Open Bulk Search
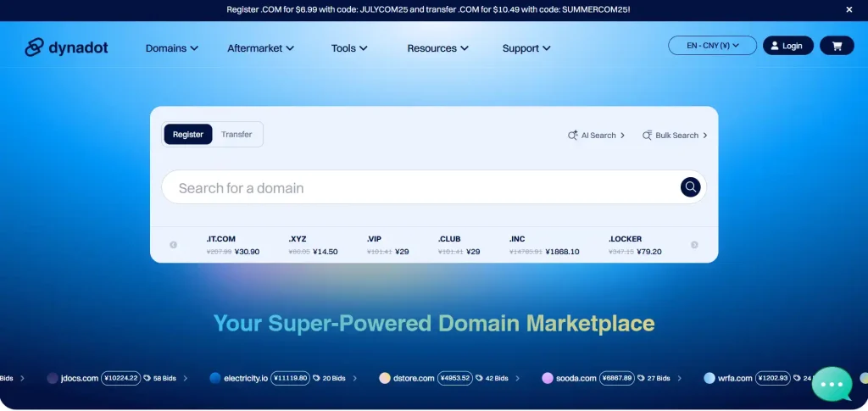The height and width of the screenshot is (411, 868). (675, 135)
